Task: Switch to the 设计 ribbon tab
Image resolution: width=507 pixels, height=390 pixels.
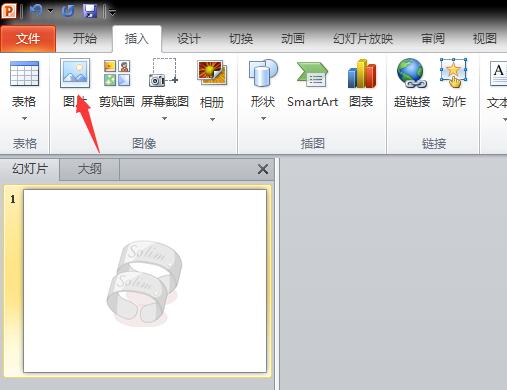Action: pos(188,39)
